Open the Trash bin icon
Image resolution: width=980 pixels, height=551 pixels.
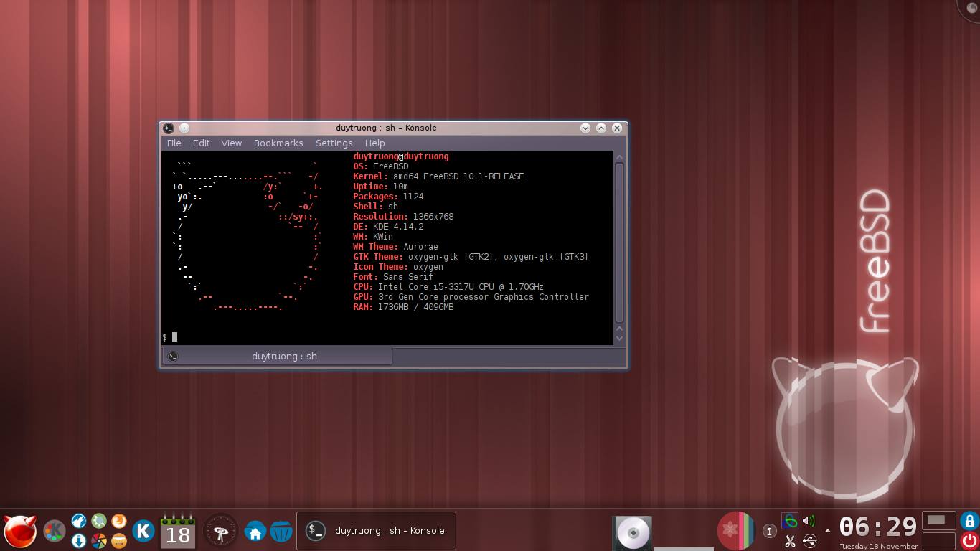(281, 532)
